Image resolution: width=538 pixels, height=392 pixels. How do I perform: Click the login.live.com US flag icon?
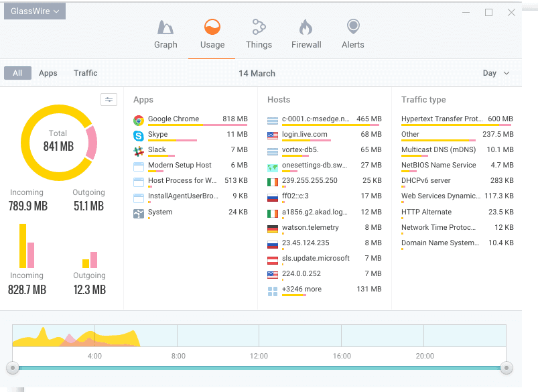(x=273, y=136)
